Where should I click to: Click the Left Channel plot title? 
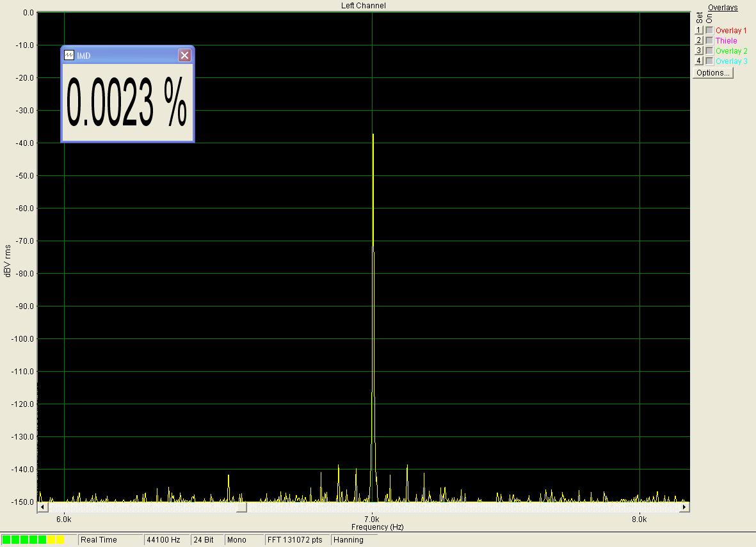[x=363, y=6]
